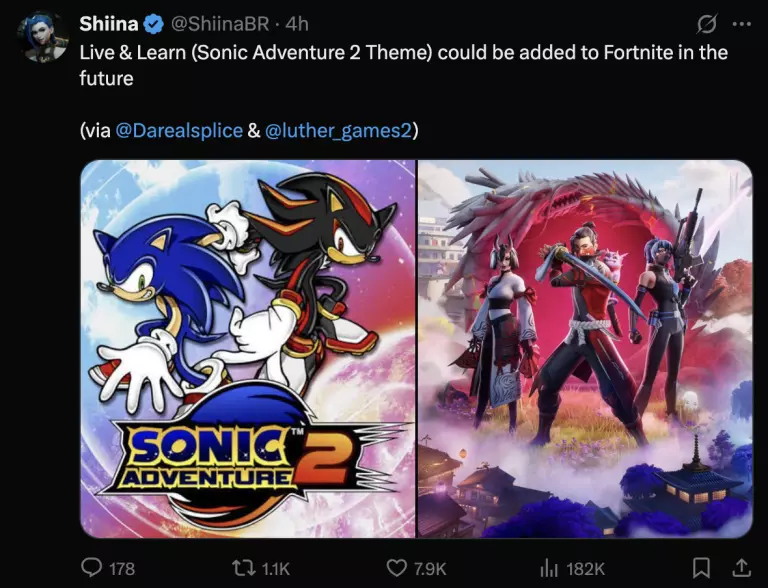This screenshot has width=768, height=588.
Task: Bookmark the post with the bookmark icon
Action: 701,568
